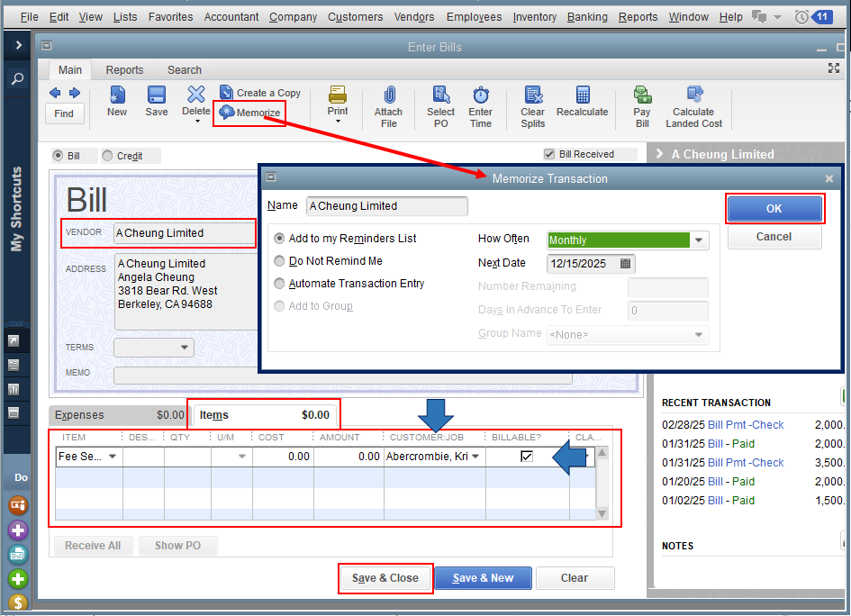Open 01/20/25 Bill - Paid transaction link
The height and width of the screenshot is (616, 851).
click(x=731, y=482)
